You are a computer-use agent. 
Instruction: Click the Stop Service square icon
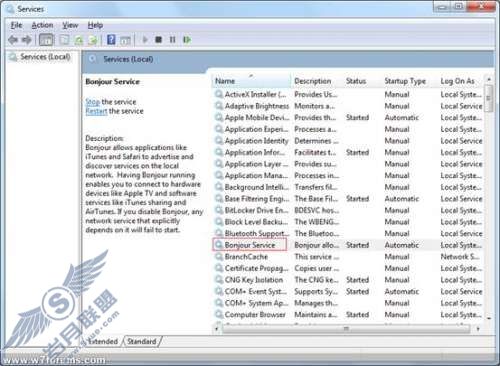point(159,40)
